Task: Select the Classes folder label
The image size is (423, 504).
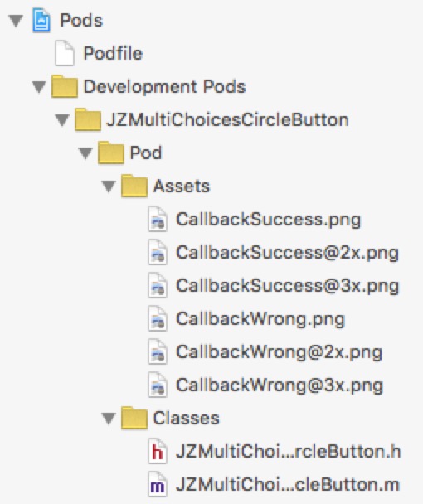Action: 187,418
